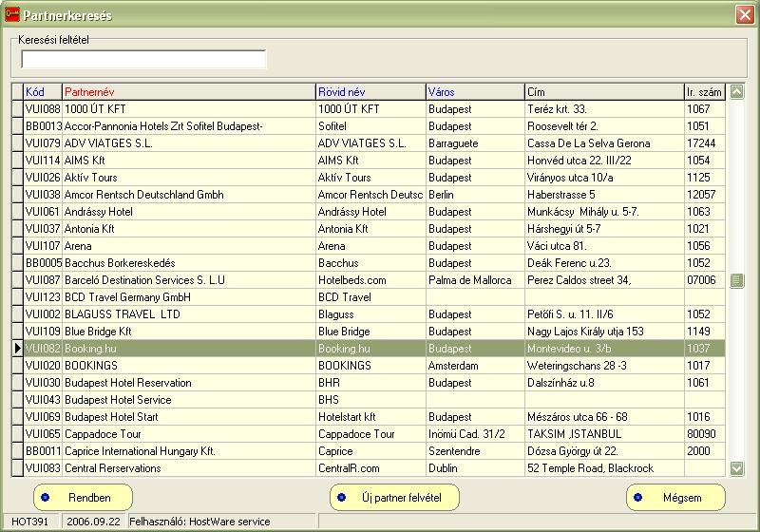The image size is (760, 532).
Task: Click the scrollbar thumb
Action: pos(736,280)
